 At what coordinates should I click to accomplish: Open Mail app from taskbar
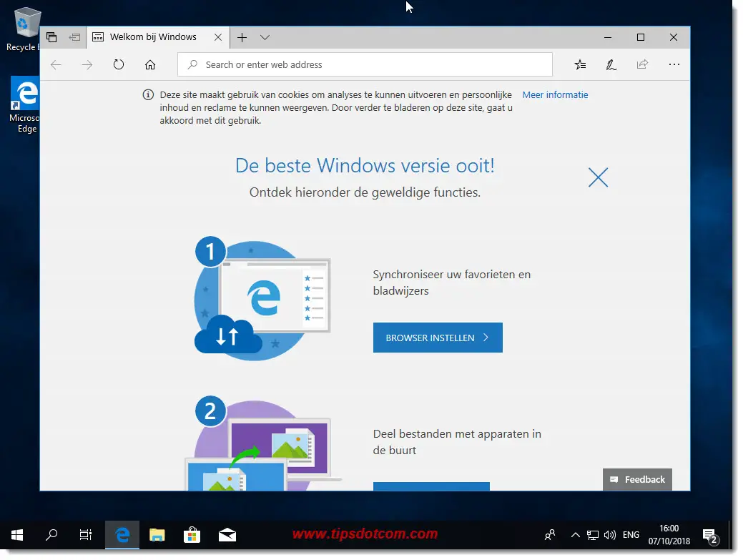[x=227, y=536]
